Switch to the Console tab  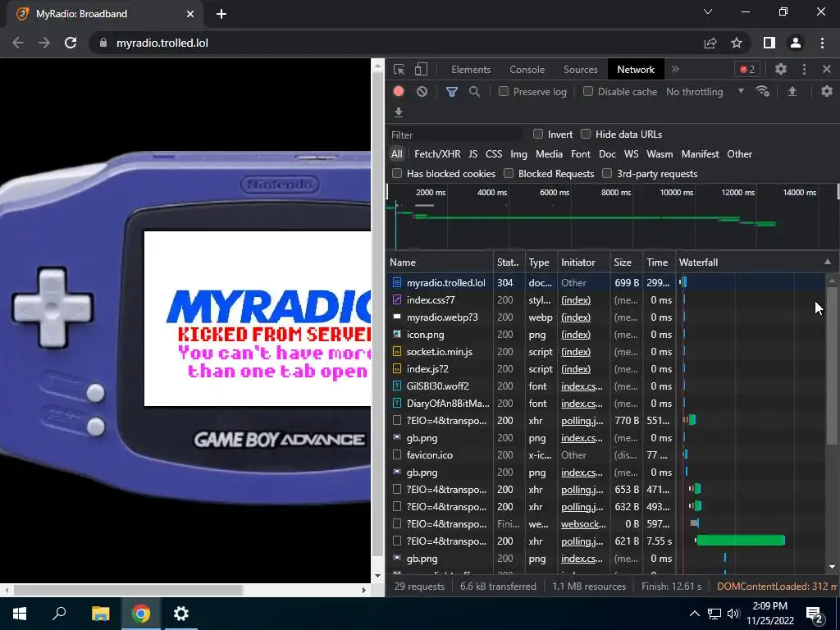coord(527,69)
